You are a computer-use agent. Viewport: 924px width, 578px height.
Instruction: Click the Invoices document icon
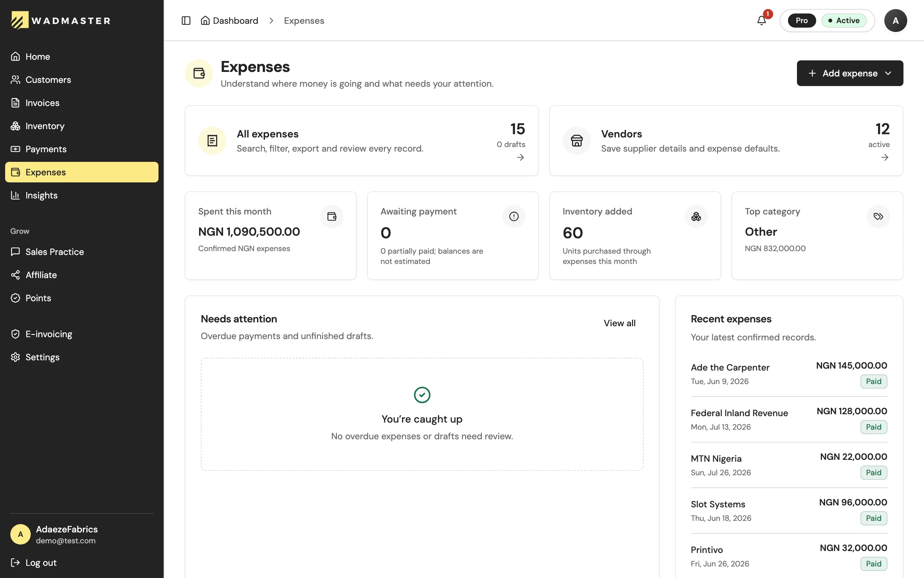(x=15, y=103)
